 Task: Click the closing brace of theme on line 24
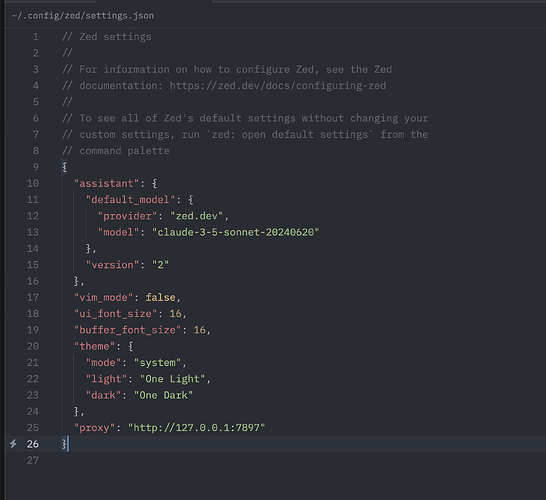(76, 412)
